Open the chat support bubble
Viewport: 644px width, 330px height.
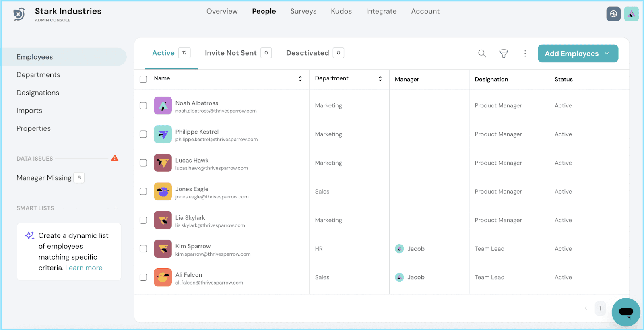(625, 312)
